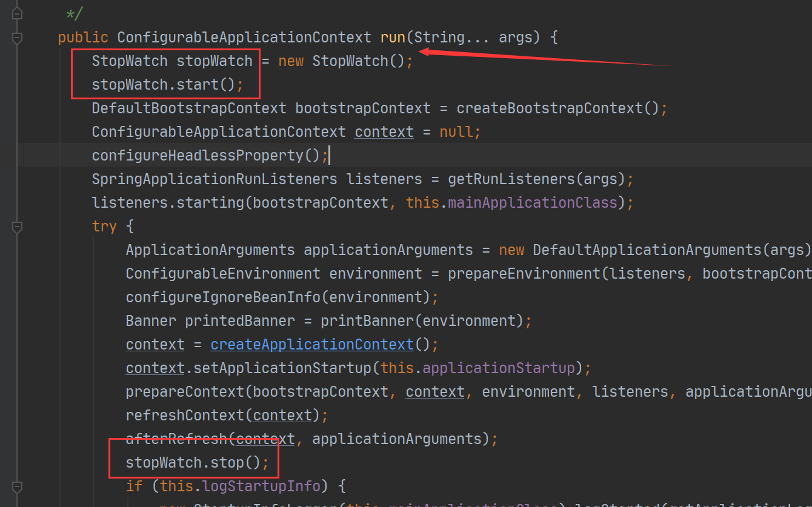The width and height of the screenshot is (812, 507).
Task: Collapse the try block in gutter
Action: pos(17,227)
